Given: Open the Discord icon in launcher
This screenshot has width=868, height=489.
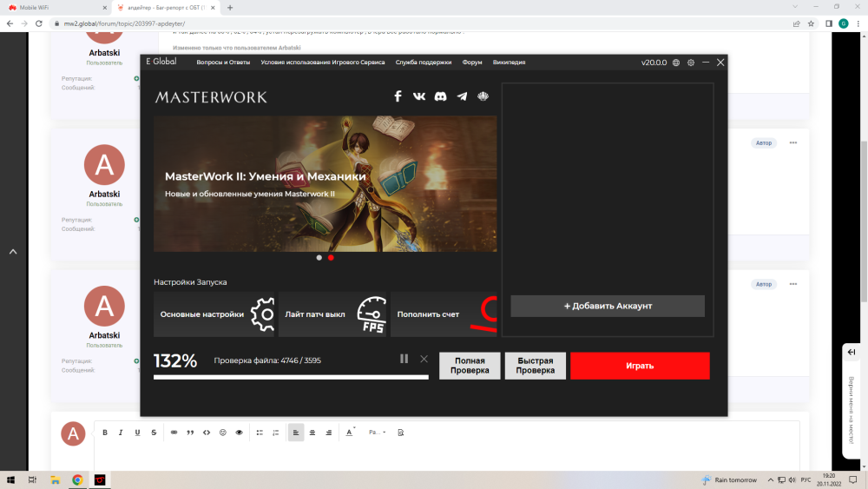Looking at the screenshot, I should (x=441, y=96).
